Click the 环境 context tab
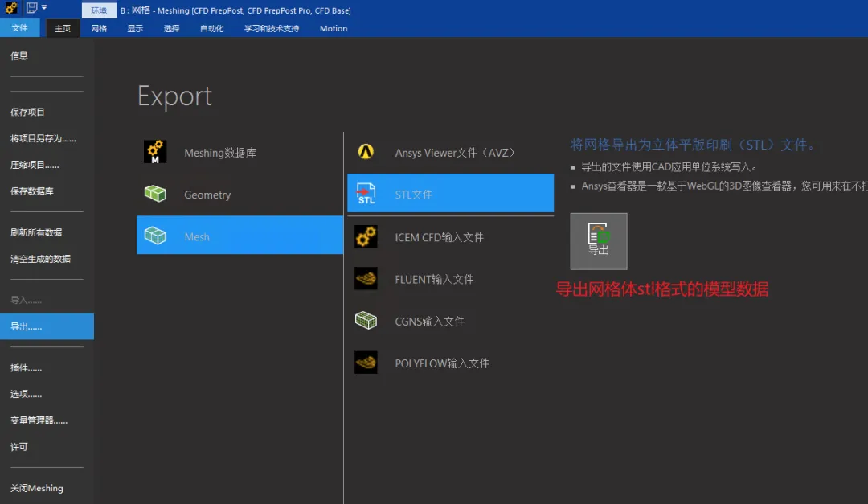The image size is (868, 504). tap(99, 10)
